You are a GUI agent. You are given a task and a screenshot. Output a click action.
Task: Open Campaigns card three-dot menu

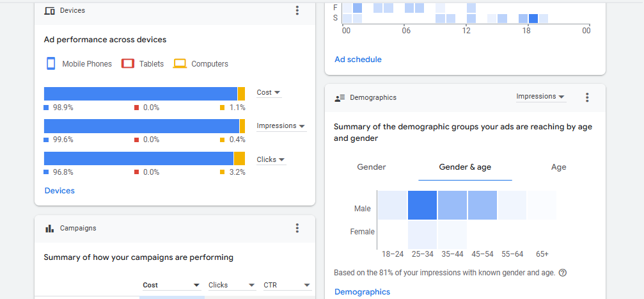point(297,228)
